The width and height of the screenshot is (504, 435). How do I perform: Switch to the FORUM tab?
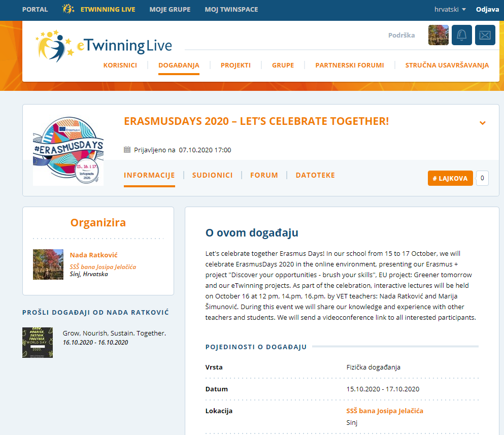click(x=264, y=175)
